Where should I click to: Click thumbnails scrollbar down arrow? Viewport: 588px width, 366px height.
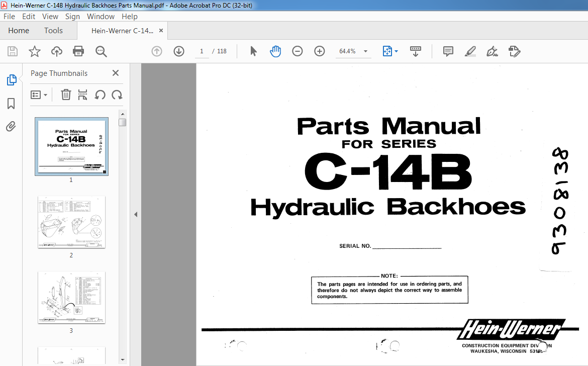pyautogui.click(x=123, y=360)
